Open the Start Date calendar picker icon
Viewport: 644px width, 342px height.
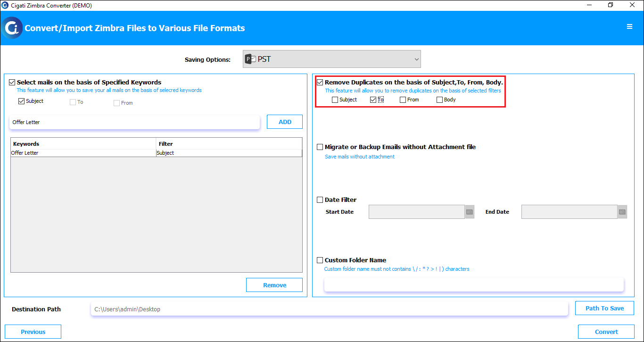coord(470,212)
